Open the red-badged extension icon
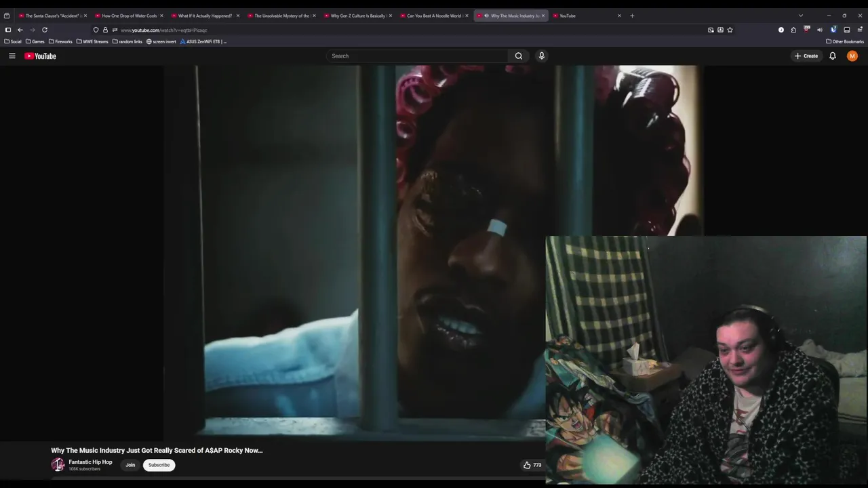Screen dimensions: 868x488 point(807,29)
